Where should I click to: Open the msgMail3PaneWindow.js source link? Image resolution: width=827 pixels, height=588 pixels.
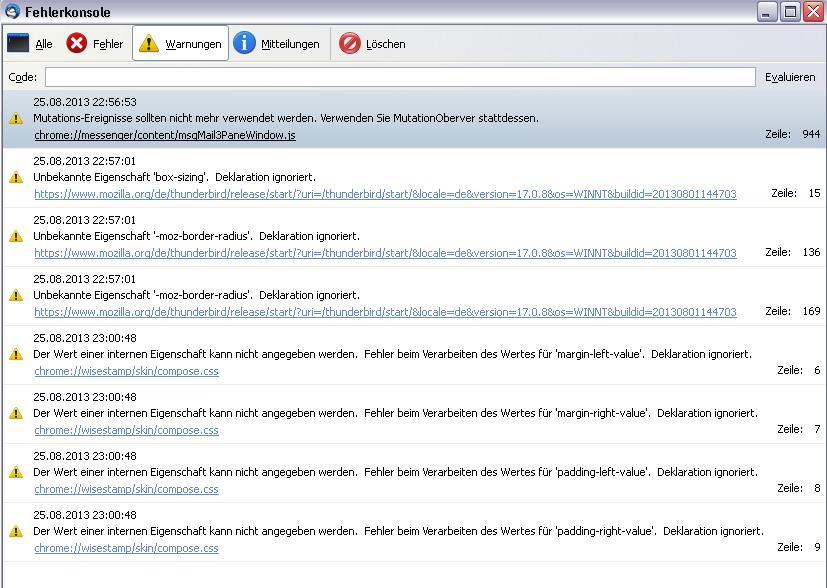click(165, 135)
